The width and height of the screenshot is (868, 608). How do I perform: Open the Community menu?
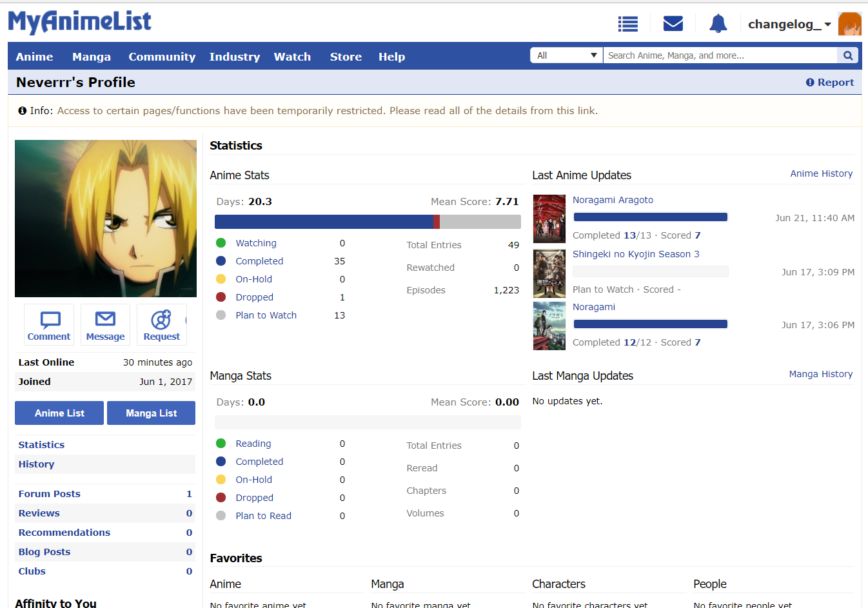tap(162, 57)
